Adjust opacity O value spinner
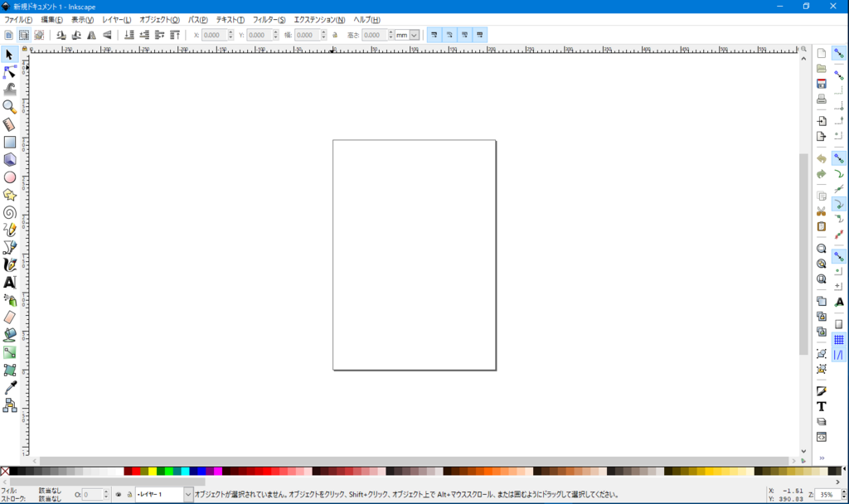The width and height of the screenshot is (849, 504). click(x=106, y=494)
